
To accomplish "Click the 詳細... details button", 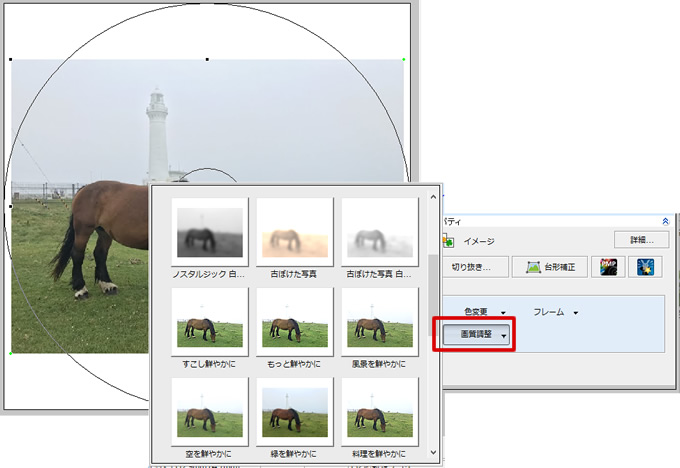I will click(x=640, y=240).
